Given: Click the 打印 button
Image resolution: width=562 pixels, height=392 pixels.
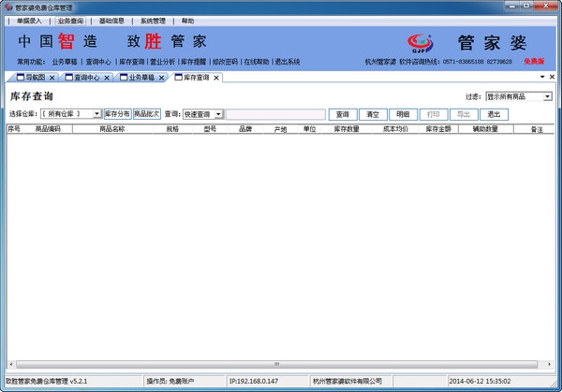Looking at the screenshot, I should click(434, 114).
